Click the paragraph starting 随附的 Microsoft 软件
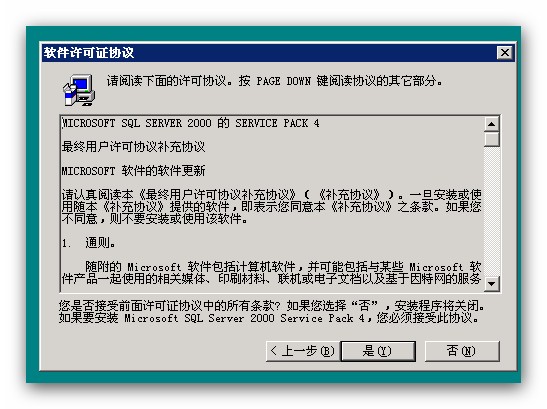The image size is (547, 409). 271,273
